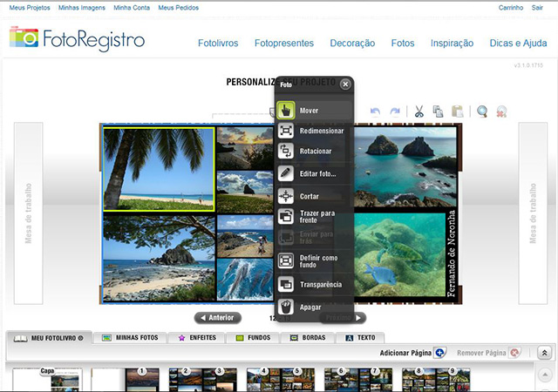Open the Decoração menu
Viewport: 558px width, 392px height.
352,43
